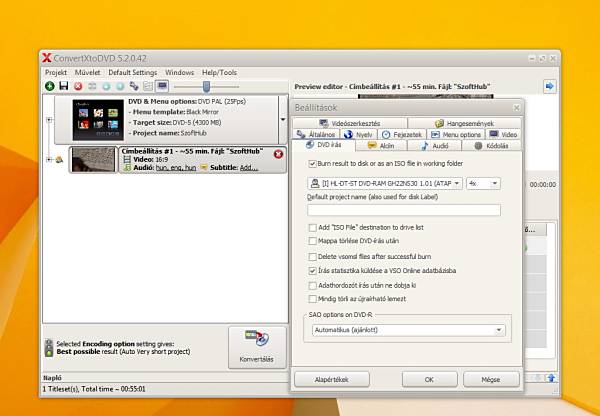Click the traffic light encoding quality icon

tap(49, 348)
